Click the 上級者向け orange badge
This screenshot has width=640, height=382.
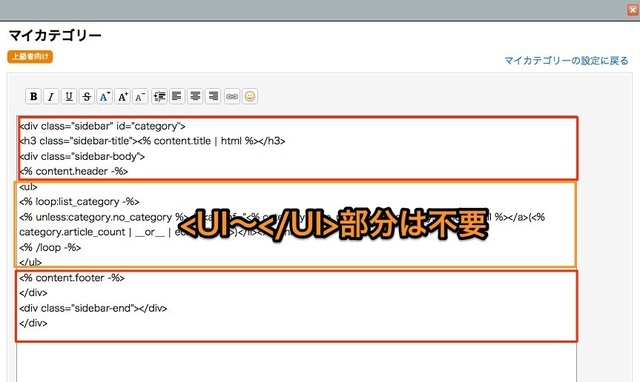coord(30,57)
